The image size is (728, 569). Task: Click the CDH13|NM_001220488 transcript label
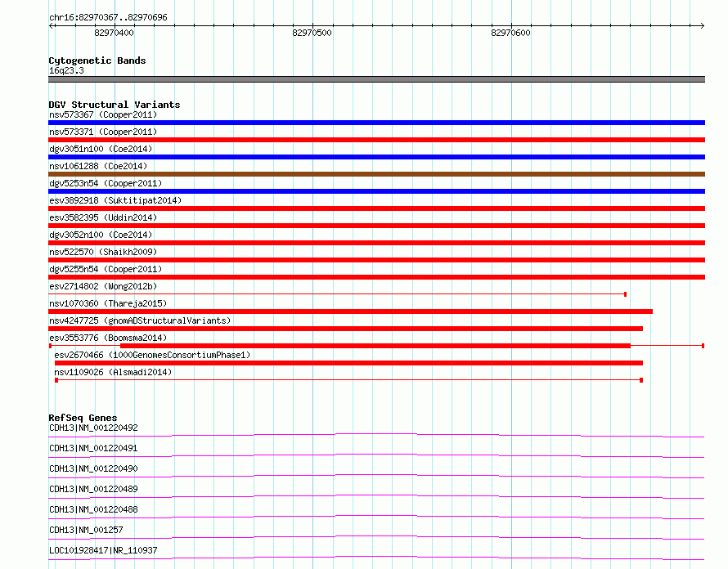pos(93,509)
